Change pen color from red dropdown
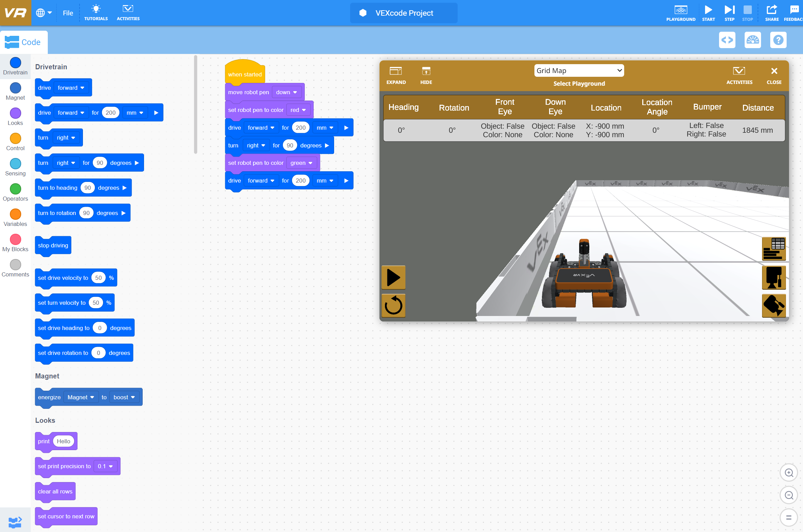 (x=298, y=110)
